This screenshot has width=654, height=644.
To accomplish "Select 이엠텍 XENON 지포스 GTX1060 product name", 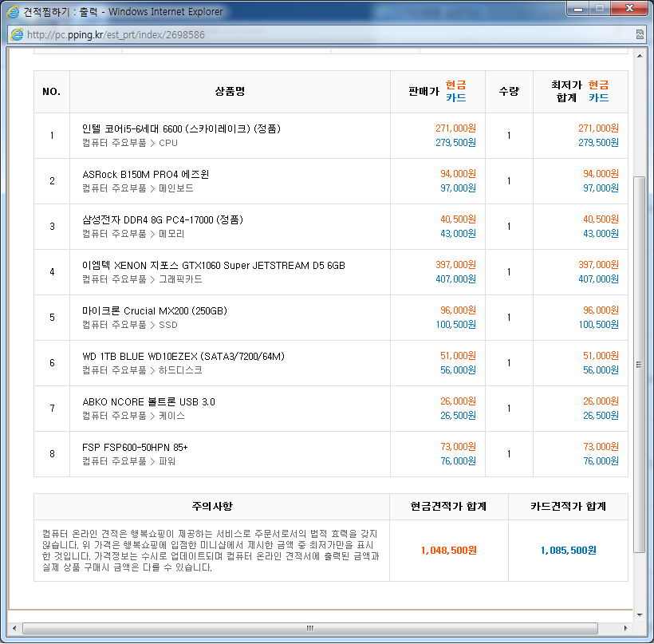I will click(214, 265).
